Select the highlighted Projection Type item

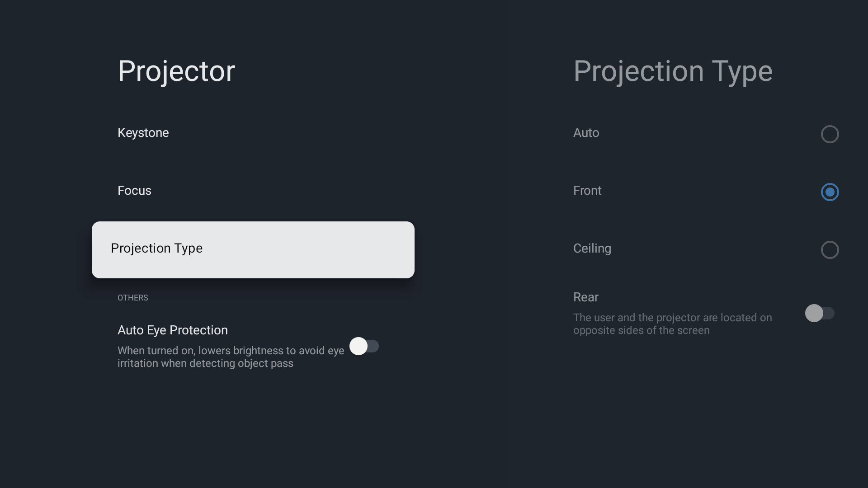[253, 249]
